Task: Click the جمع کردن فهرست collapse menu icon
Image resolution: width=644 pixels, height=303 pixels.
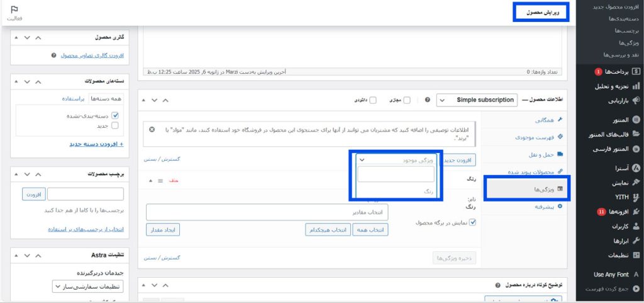Action: [636, 289]
